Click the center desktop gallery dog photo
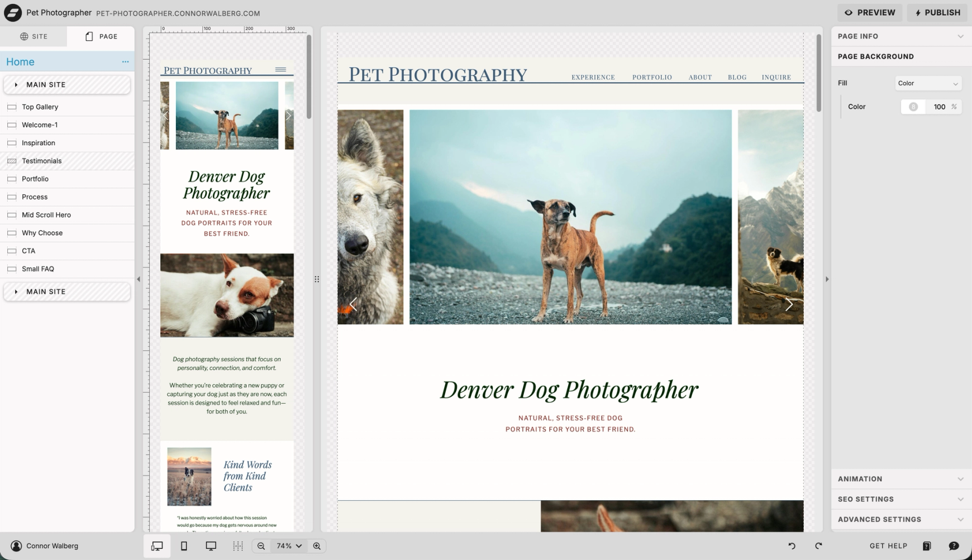The height and width of the screenshot is (560, 972). coord(570,217)
